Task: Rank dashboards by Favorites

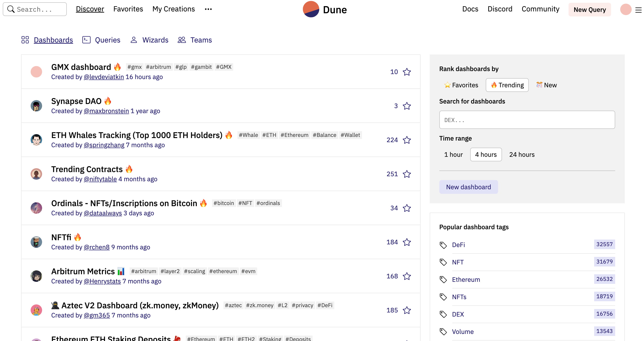Action: coord(461,85)
